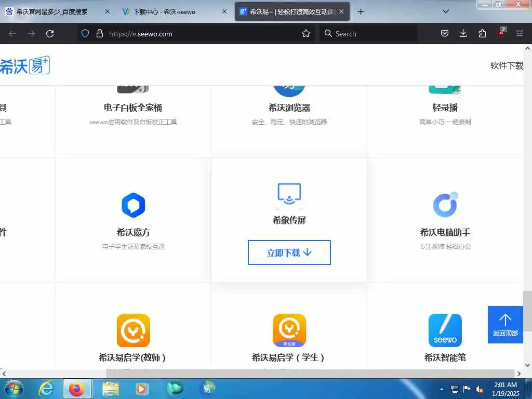This screenshot has height=399, width=532.
Task: Click the 希沃易启学(教师) orange icon
Action: click(134, 330)
